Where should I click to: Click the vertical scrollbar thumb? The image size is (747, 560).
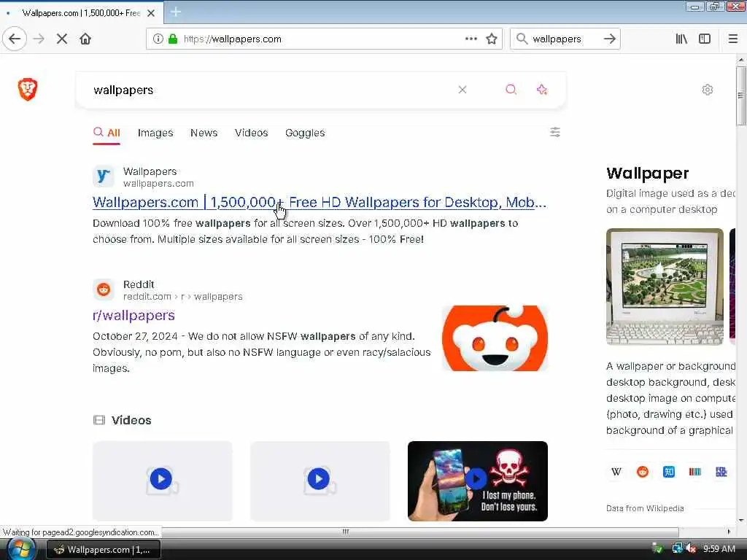(740, 96)
